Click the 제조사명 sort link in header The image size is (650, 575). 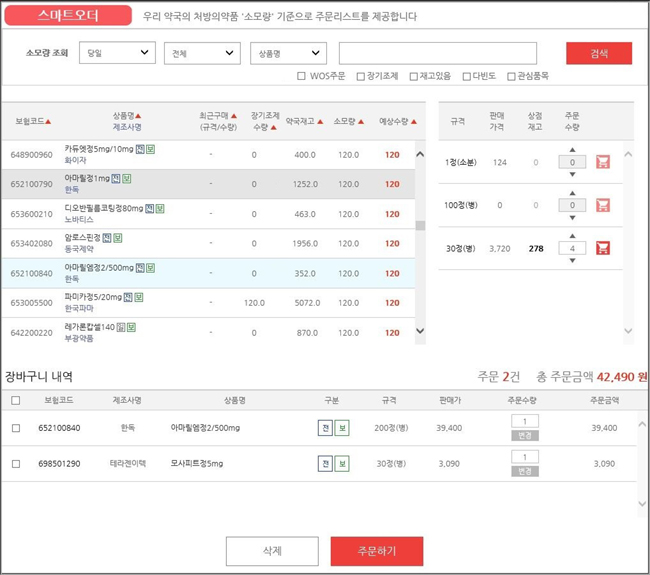pyautogui.click(x=127, y=127)
